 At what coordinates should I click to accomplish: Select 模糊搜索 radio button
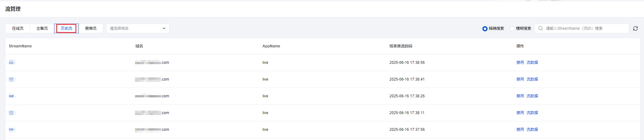click(x=512, y=29)
